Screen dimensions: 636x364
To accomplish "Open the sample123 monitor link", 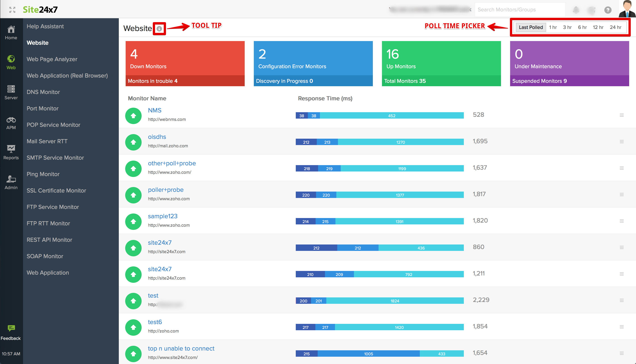I will coord(163,216).
